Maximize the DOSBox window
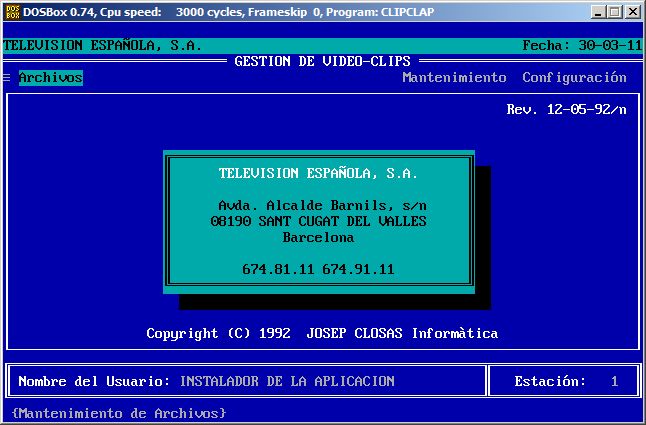The height and width of the screenshot is (425, 646). (x=614, y=12)
